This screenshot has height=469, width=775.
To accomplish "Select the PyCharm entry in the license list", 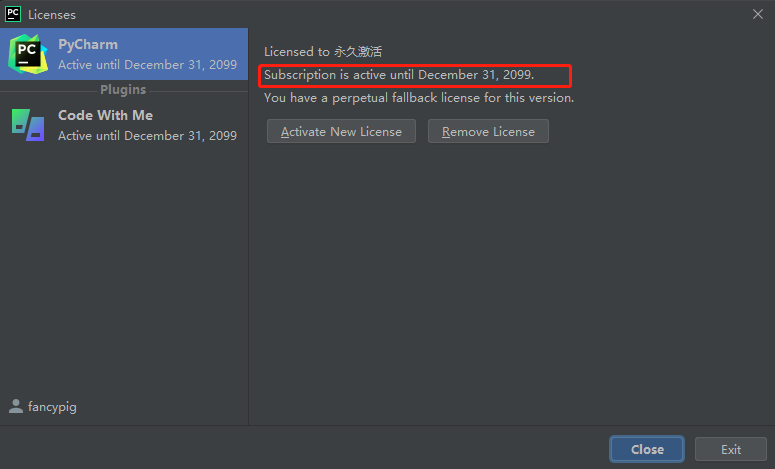I will [124, 54].
